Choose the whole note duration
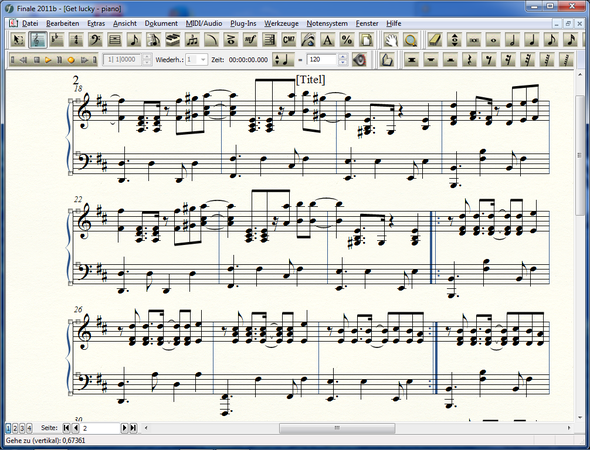590x450 pixels. click(493, 40)
